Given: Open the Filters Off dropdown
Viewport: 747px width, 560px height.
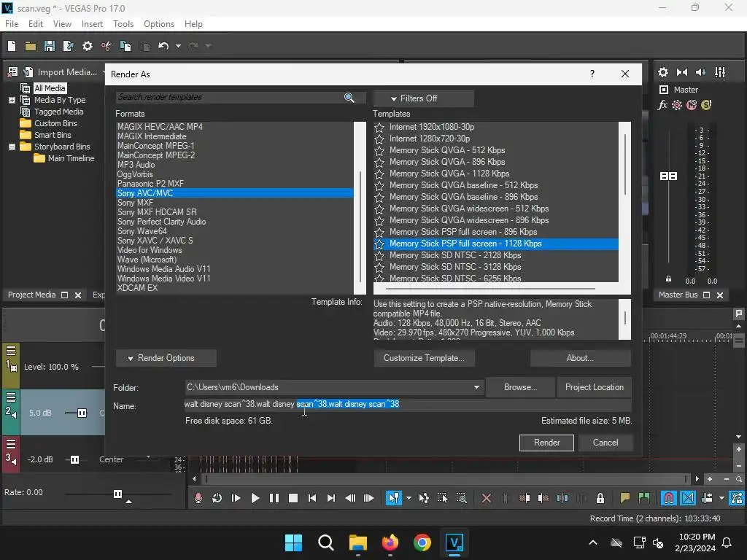Looking at the screenshot, I should pyautogui.click(x=423, y=98).
